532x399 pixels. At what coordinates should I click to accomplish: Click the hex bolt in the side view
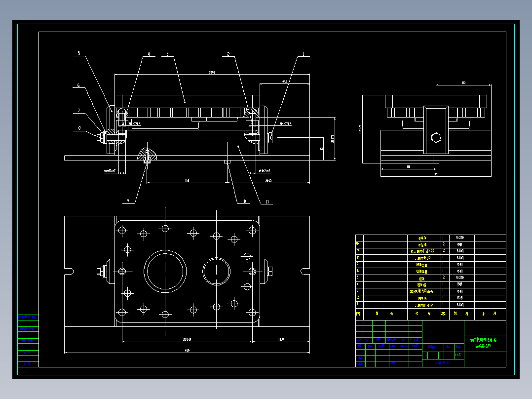[436, 138]
